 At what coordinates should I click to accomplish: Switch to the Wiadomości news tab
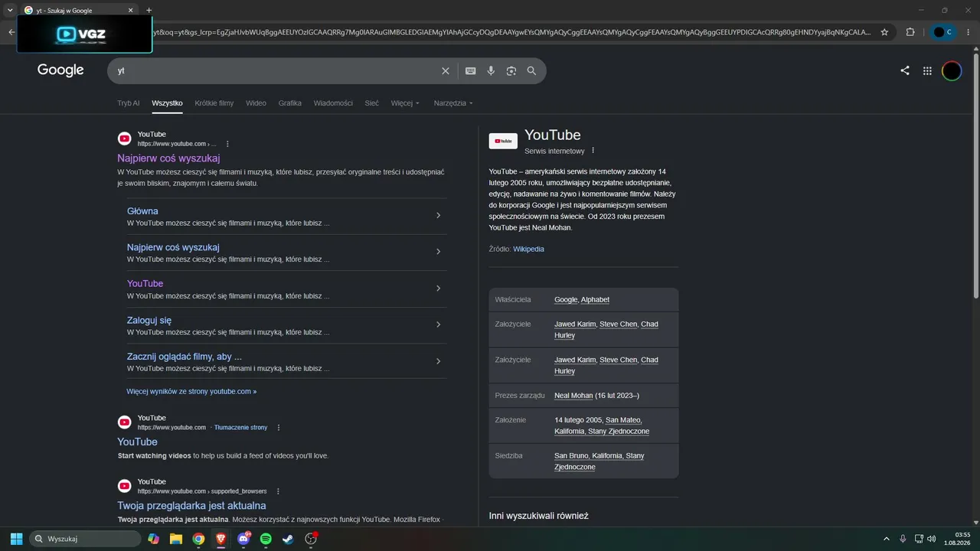point(333,103)
